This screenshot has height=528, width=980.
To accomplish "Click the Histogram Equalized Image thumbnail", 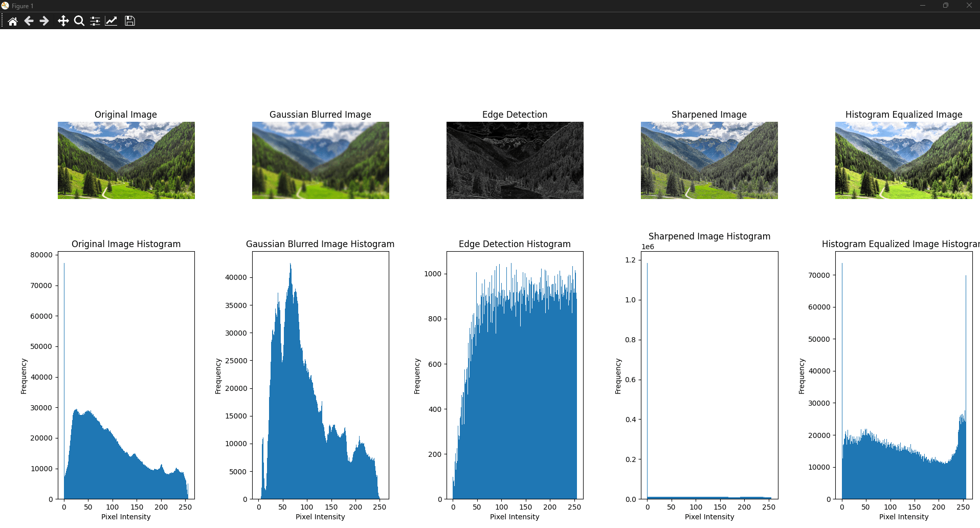I will click(x=904, y=160).
